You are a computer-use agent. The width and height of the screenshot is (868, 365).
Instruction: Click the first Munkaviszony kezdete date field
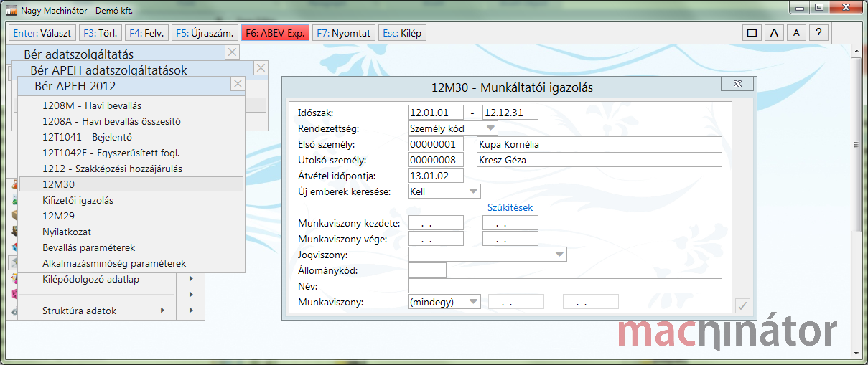point(435,223)
